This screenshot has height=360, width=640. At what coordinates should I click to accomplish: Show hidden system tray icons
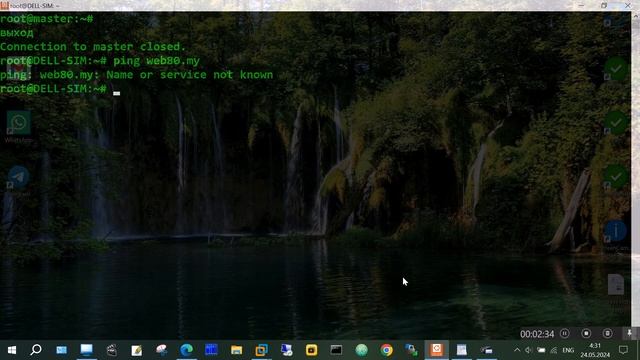pyautogui.click(x=517, y=350)
